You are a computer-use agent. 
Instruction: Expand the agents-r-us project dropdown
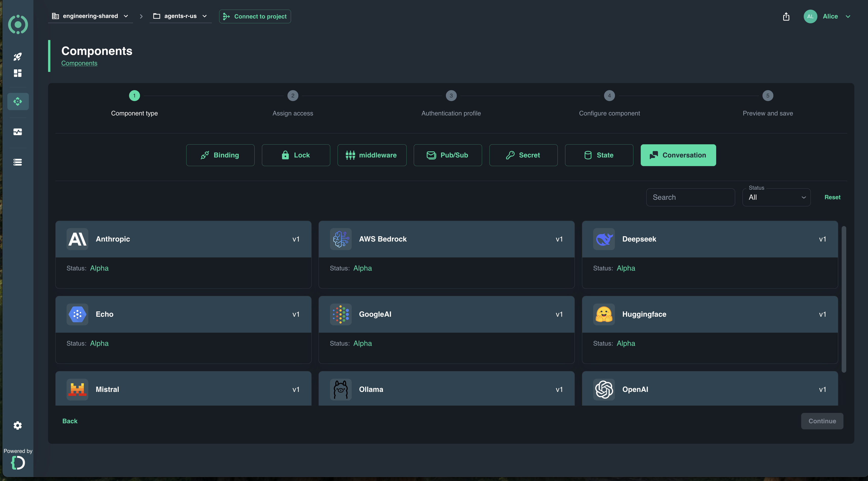[180, 16]
